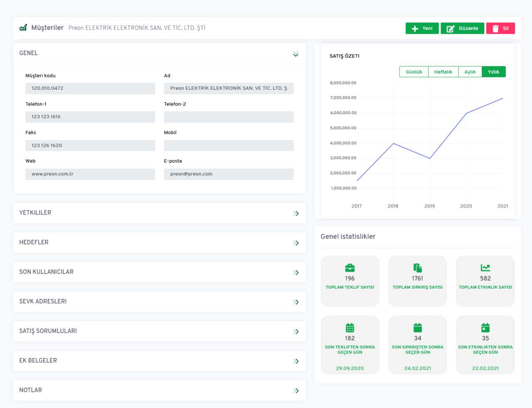Click the Web field with www.preon.com.tr

(x=90, y=174)
